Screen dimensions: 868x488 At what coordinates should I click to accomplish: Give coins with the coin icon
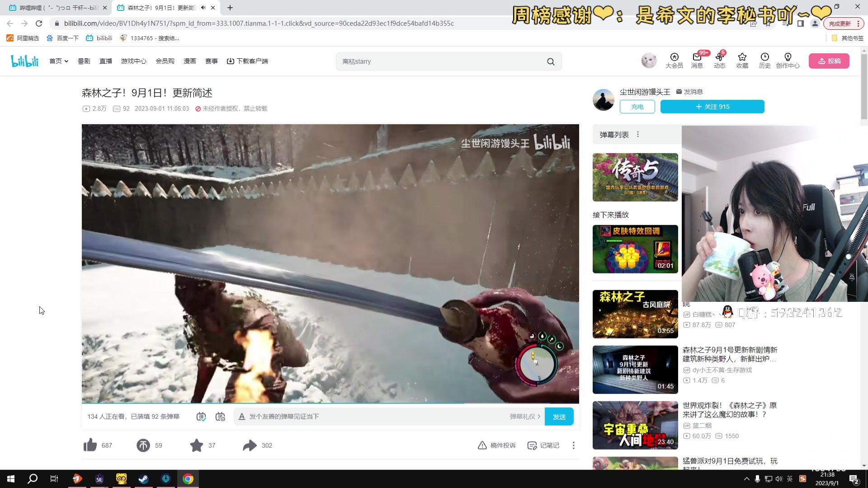pyautogui.click(x=143, y=445)
